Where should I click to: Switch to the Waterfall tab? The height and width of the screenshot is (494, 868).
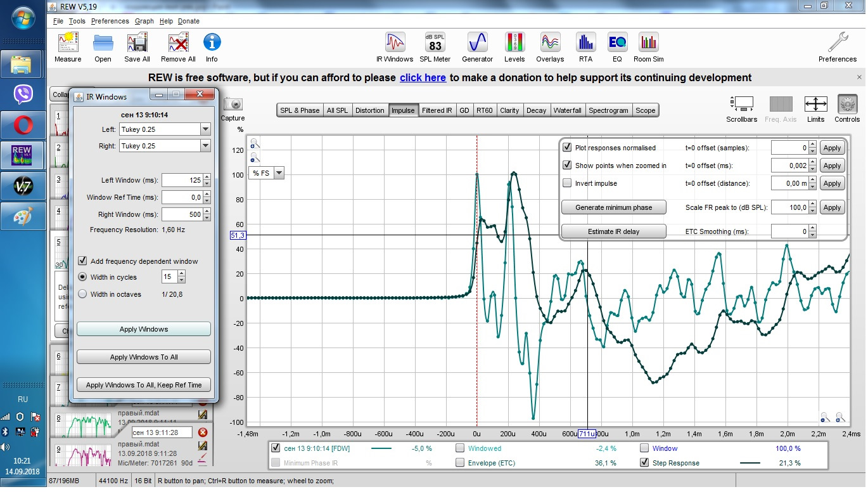click(x=567, y=110)
